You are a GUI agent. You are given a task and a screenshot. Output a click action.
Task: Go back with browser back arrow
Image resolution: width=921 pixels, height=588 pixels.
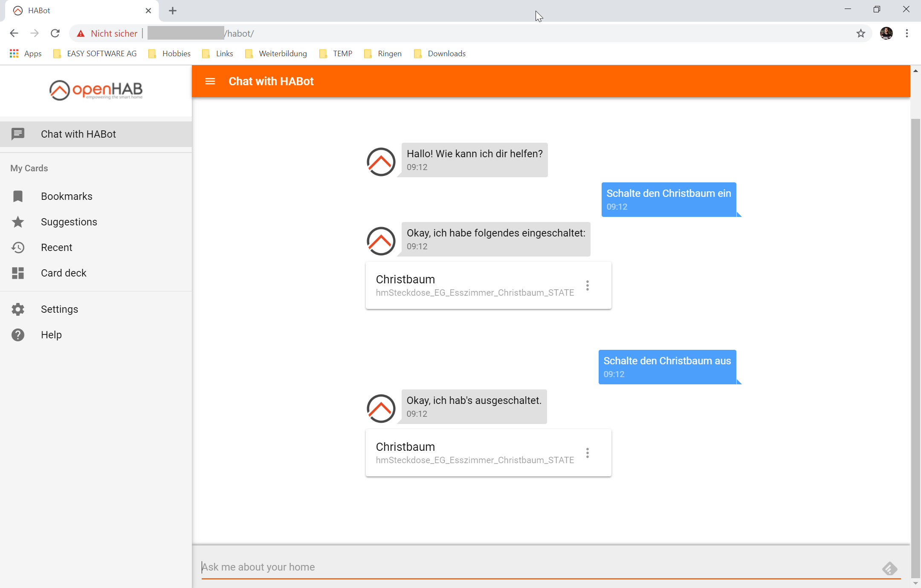[14, 33]
